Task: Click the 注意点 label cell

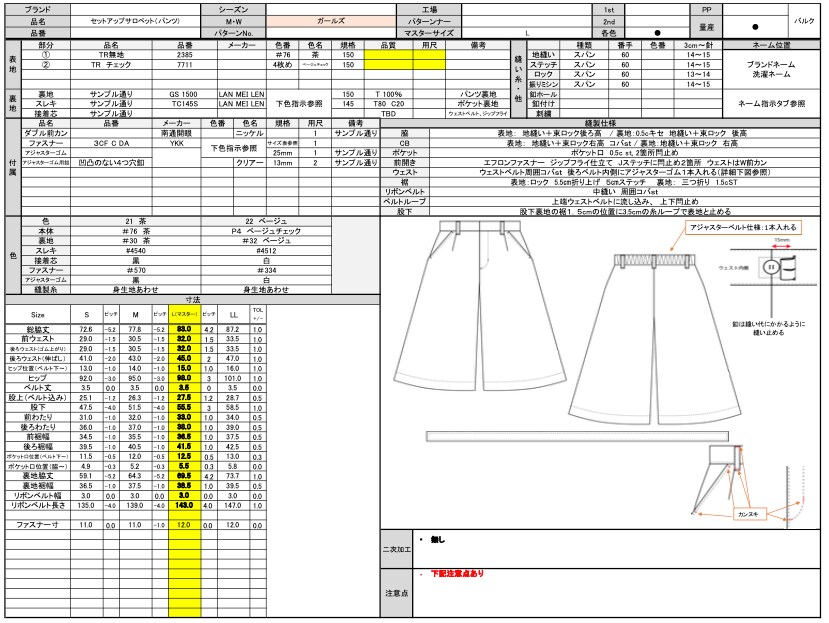Action: coord(397,593)
